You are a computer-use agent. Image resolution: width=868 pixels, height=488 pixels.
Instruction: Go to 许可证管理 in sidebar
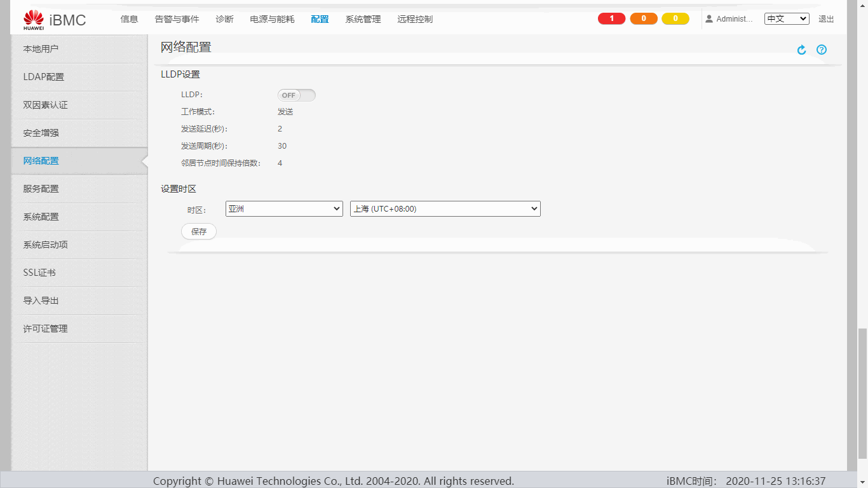[x=45, y=329]
